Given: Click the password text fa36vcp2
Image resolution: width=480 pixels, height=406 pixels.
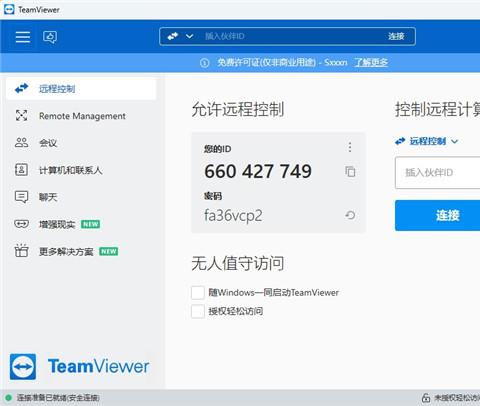Looking at the screenshot, I should coord(233,216).
